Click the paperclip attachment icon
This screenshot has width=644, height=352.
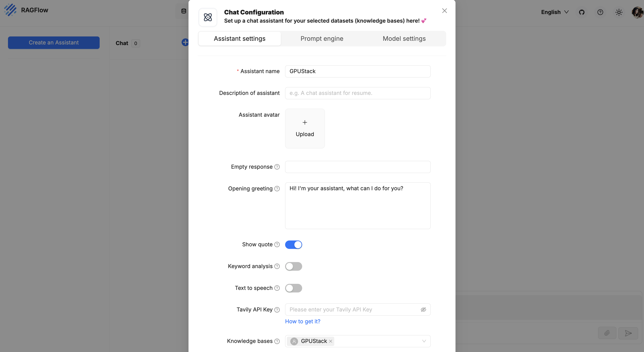pyautogui.click(x=607, y=333)
